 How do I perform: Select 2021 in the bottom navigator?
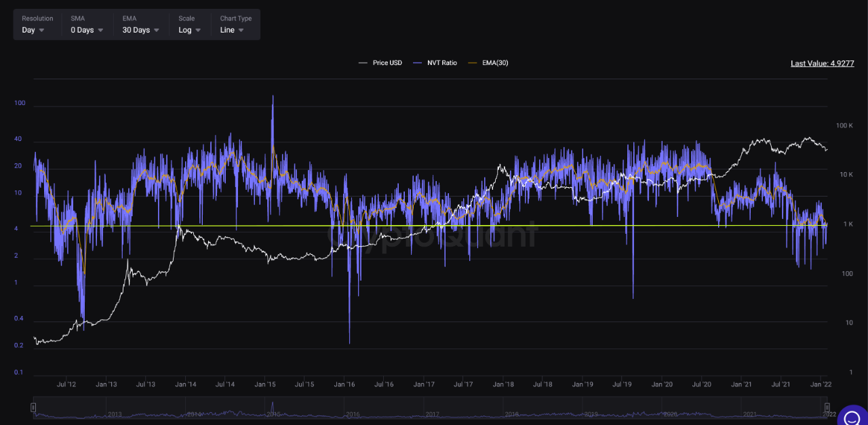point(749,414)
